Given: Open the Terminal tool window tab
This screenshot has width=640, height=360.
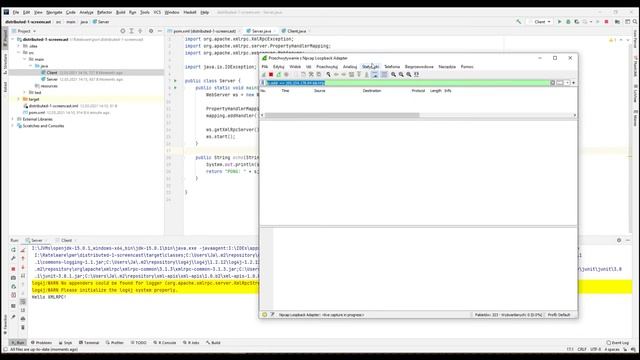Looking at the screenshot, I should click(89, 343).
